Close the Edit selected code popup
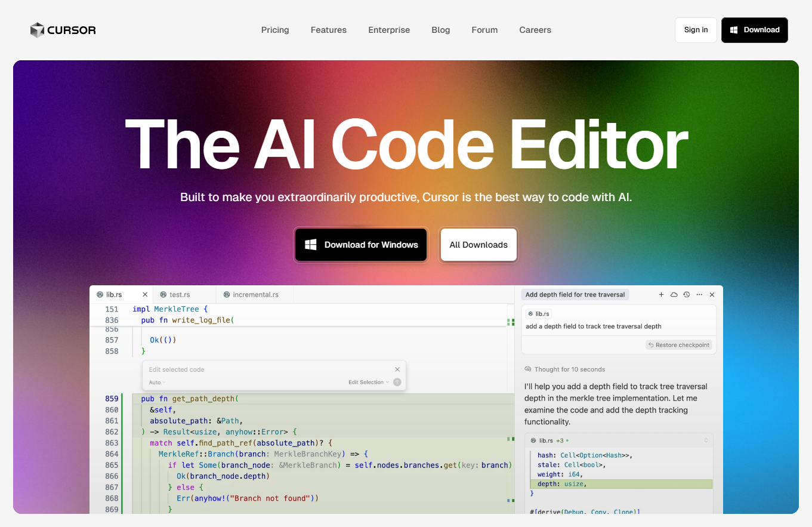 tap(397, 369)
